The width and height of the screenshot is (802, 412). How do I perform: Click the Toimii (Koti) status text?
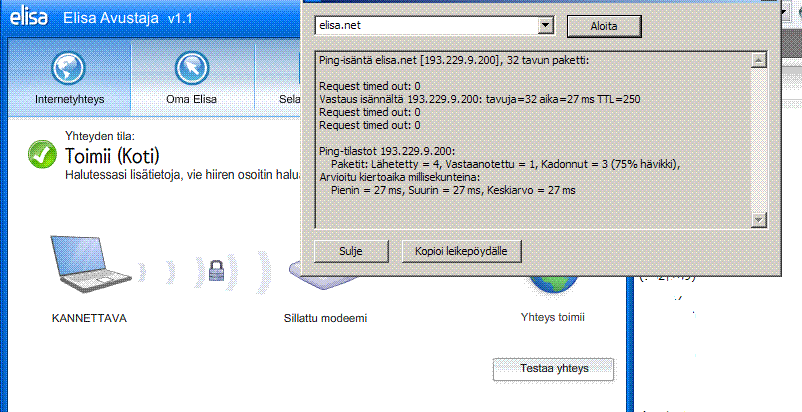[113, 155]
